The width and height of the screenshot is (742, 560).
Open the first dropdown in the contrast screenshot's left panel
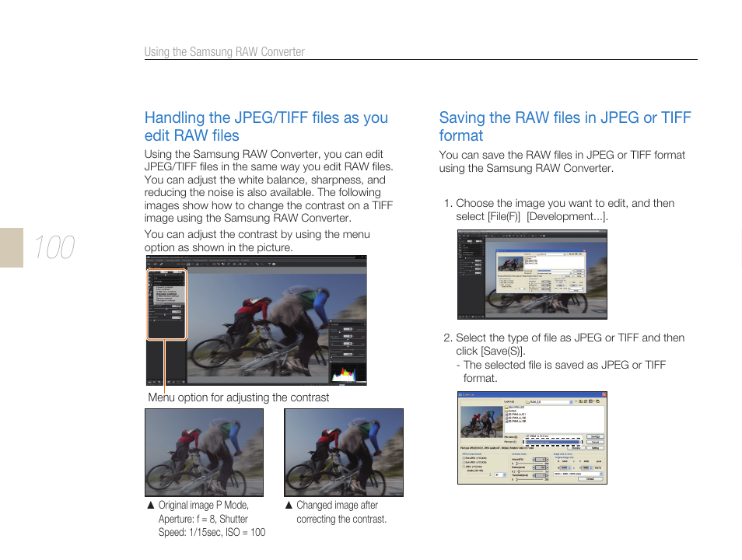tap(168, 278)
